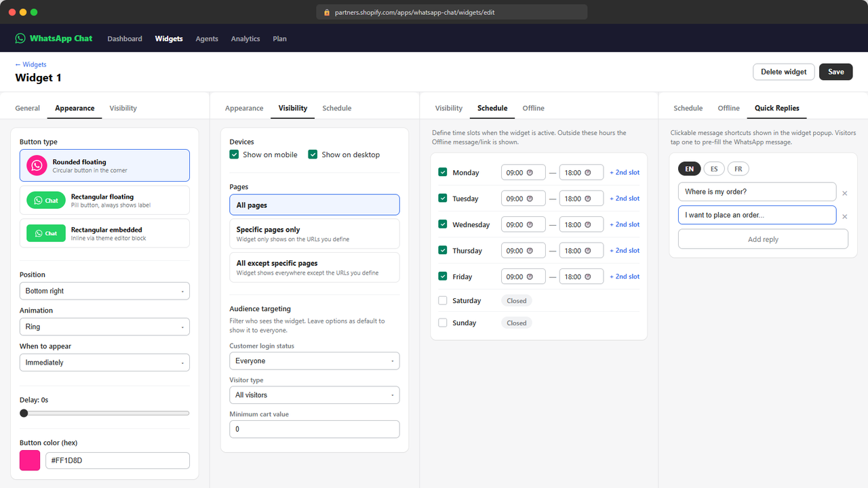Click the Thursday 18:00 end time field
868x488 pixels.
[581, 251]
